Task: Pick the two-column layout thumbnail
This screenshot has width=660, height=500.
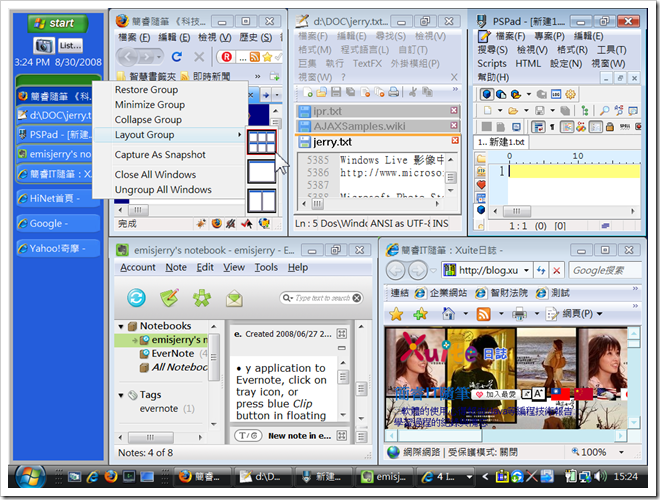Action: tap(261, 201)
